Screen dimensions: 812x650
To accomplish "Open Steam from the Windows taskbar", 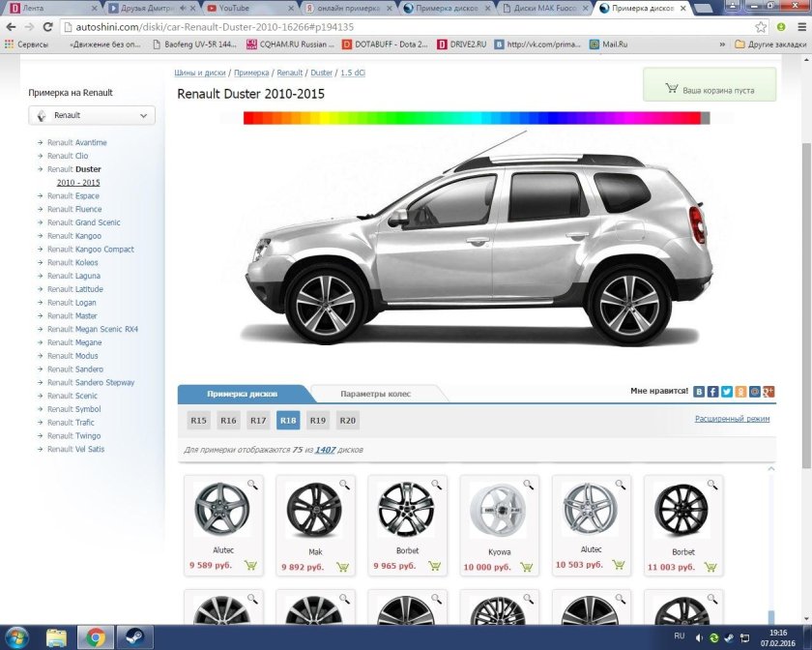I will tap(135, 636).
